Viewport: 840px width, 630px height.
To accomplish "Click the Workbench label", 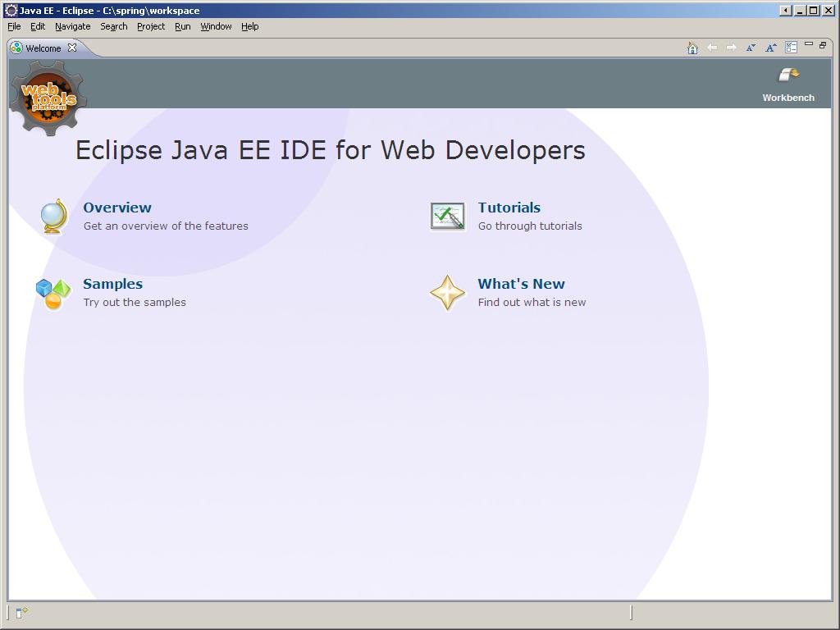I will 788,98.
